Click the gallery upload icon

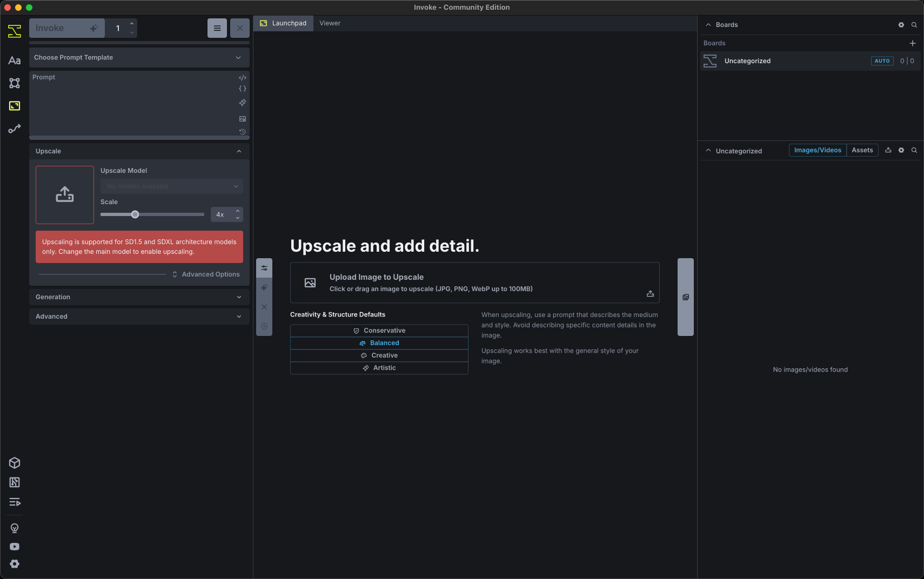888,150
